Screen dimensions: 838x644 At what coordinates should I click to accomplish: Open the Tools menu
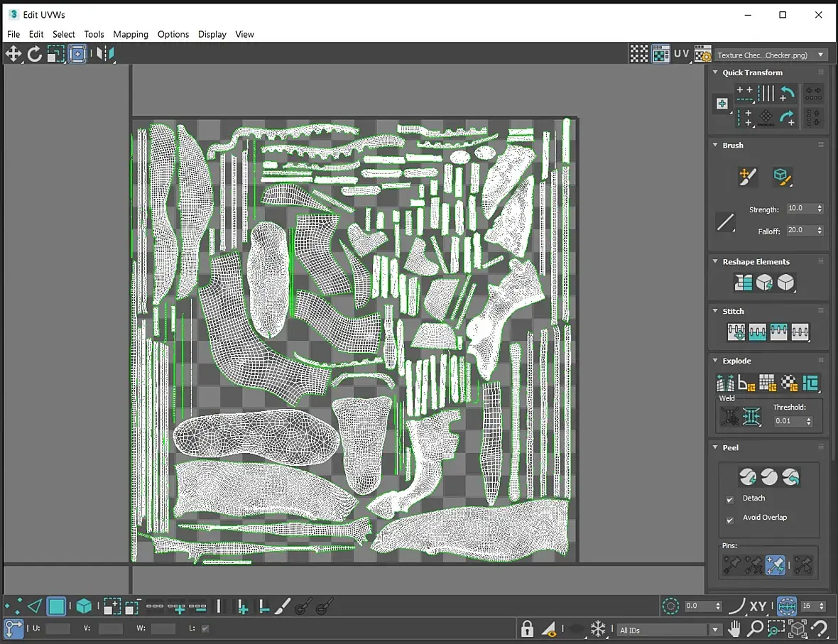point(94,34)
